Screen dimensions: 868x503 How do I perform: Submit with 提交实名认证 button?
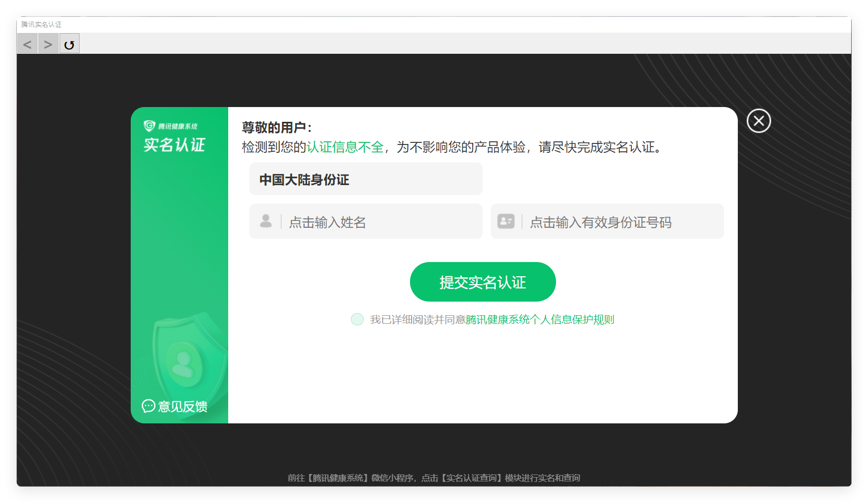tap(483, 282)
